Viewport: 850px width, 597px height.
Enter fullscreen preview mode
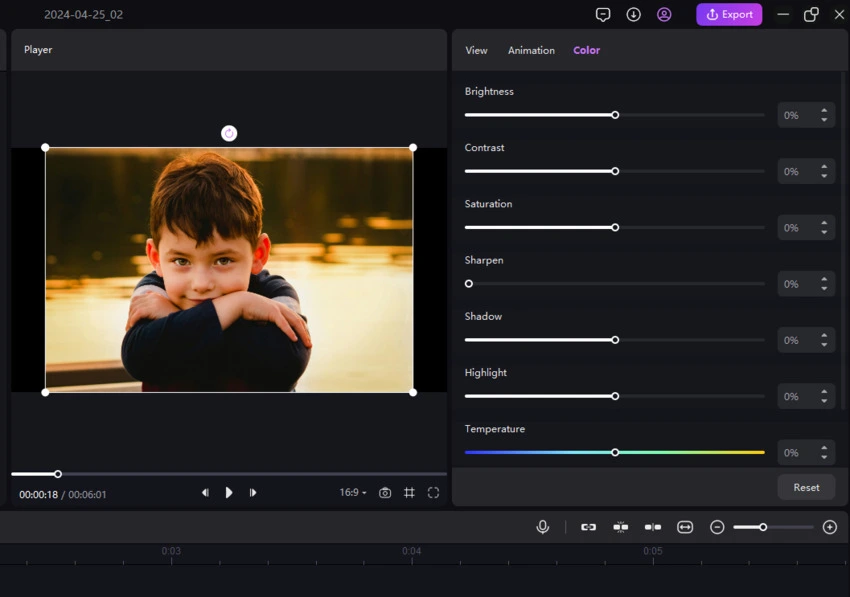click(433, 493)
